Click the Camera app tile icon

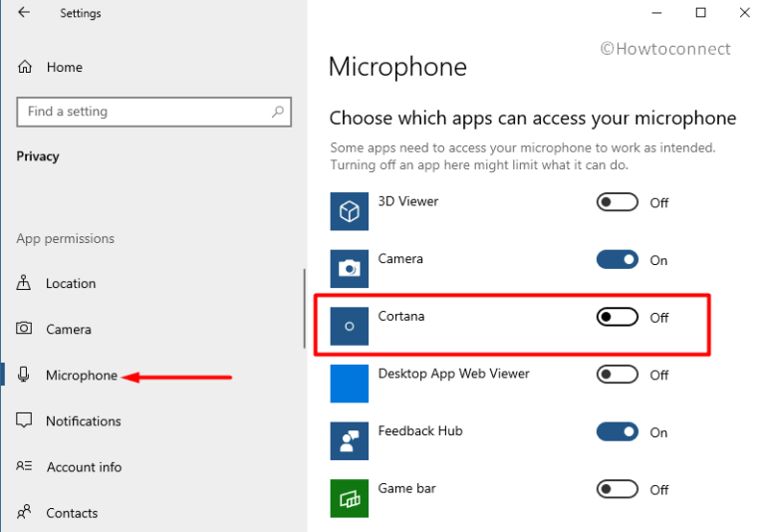coord(350,268)
